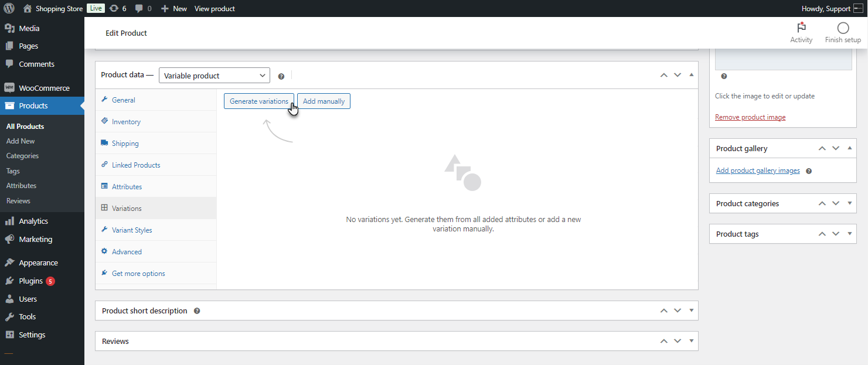Click help icon next to gallery images link

pos(809,171)
